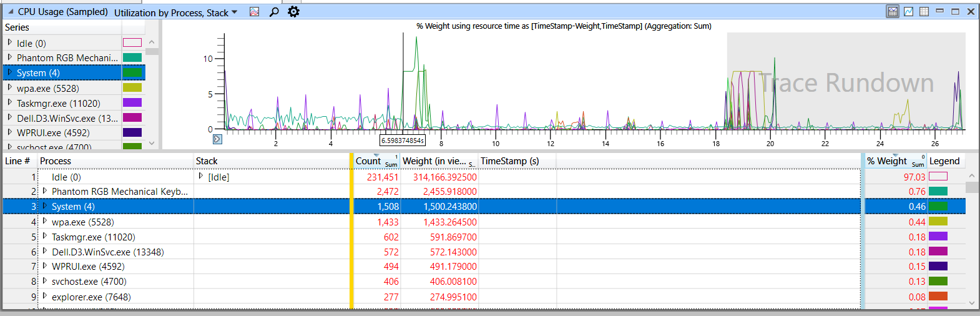Sort by % Weight column header
This screenshot has width=980, height=316.
(x=895, y=161)
